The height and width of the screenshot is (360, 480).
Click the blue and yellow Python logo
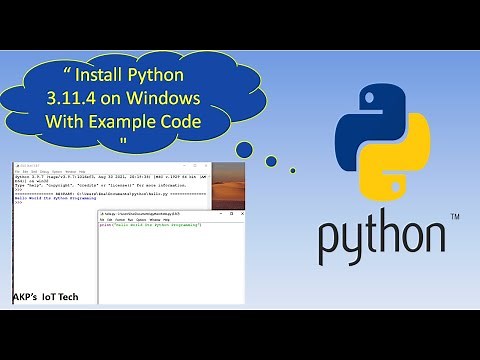[382, 142]
